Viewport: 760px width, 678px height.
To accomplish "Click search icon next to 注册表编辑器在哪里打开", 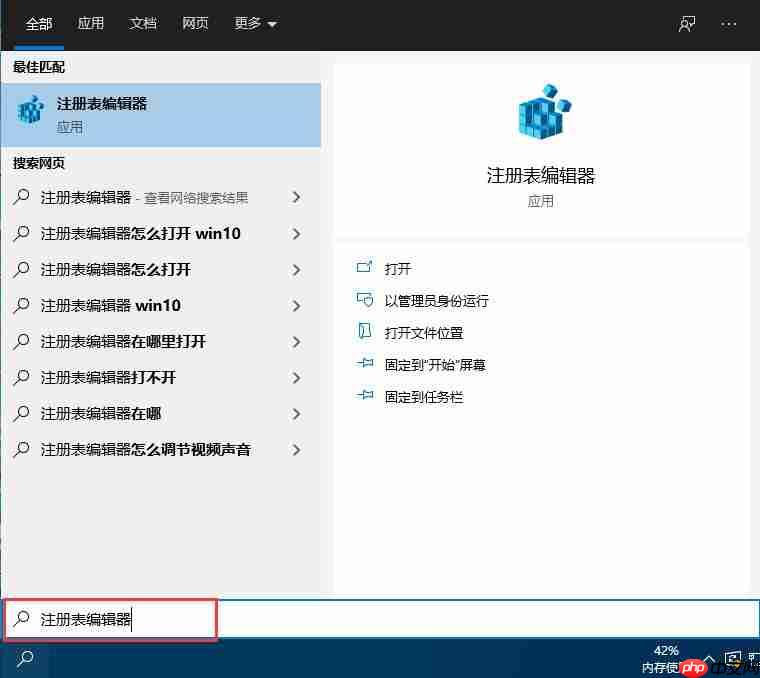I will pos(21,341).
